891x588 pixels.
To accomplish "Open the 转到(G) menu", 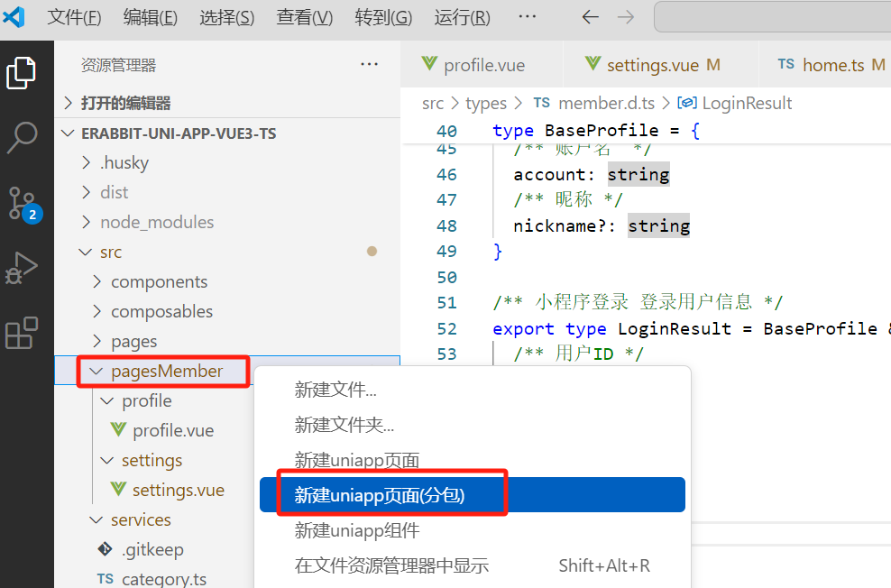I will click(383, 17).
